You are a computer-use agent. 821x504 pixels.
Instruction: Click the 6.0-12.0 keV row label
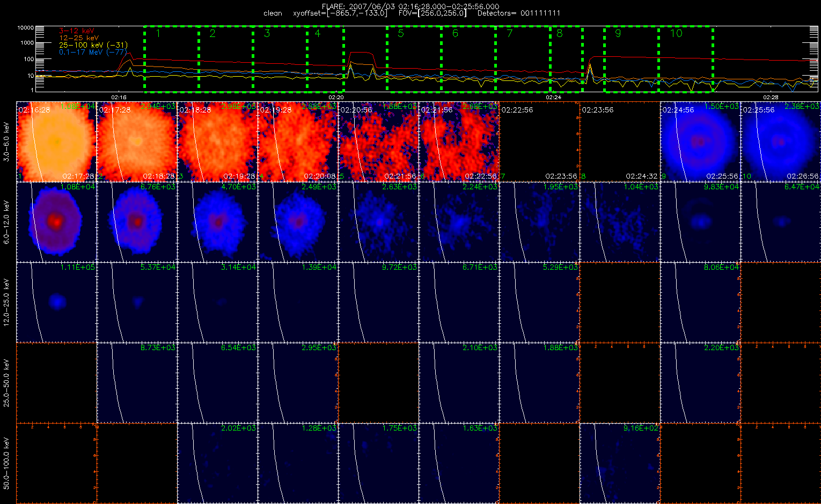(6, 222)
